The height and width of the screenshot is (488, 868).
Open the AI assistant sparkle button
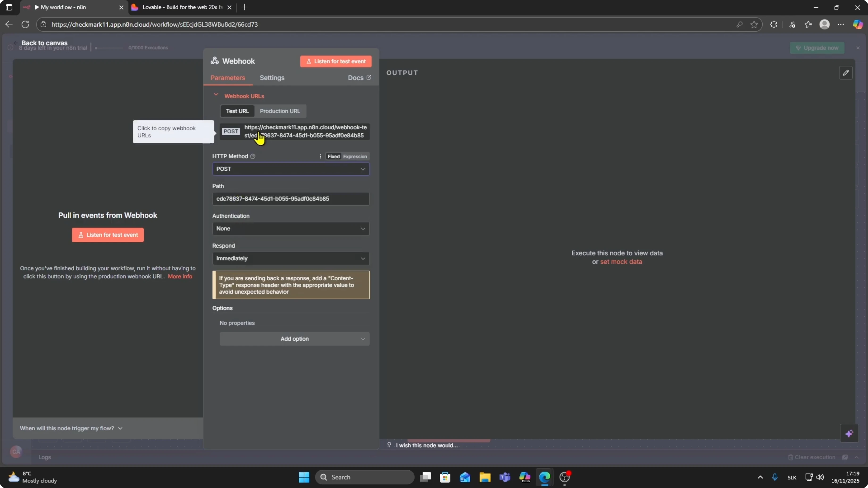point(849,433)
